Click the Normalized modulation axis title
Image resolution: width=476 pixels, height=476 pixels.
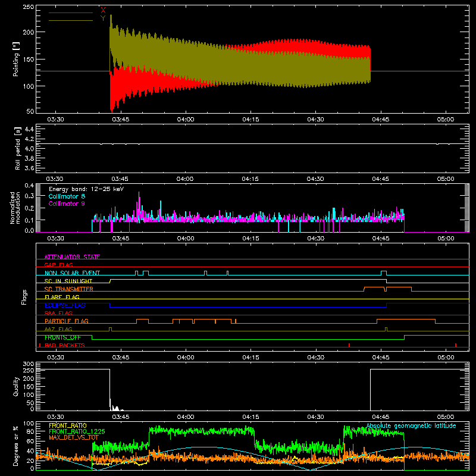(x=15, y=208)
